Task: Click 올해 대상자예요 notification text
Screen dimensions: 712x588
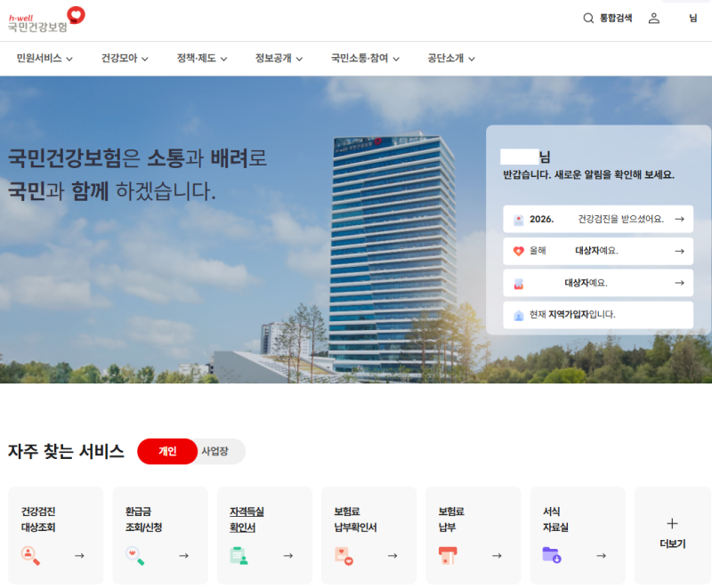Action: pyautogui.click(x=573, y=251)
